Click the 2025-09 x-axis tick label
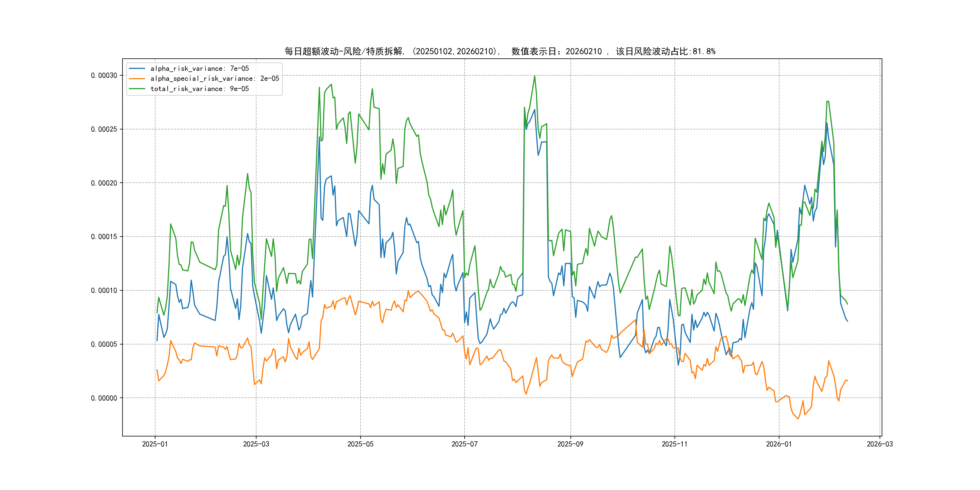The image size is (980, 490). [x=570, y=444]
